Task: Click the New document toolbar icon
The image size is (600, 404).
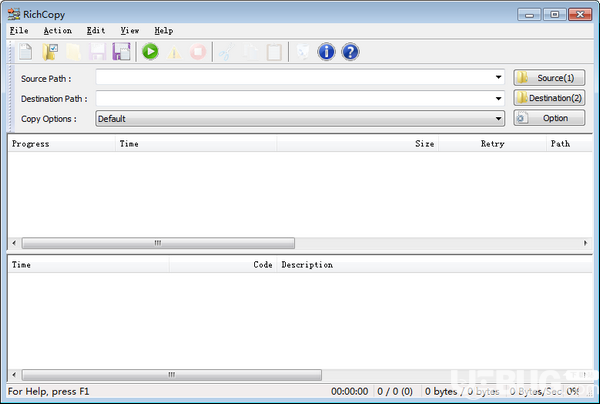Action: [x=26, y=52]
